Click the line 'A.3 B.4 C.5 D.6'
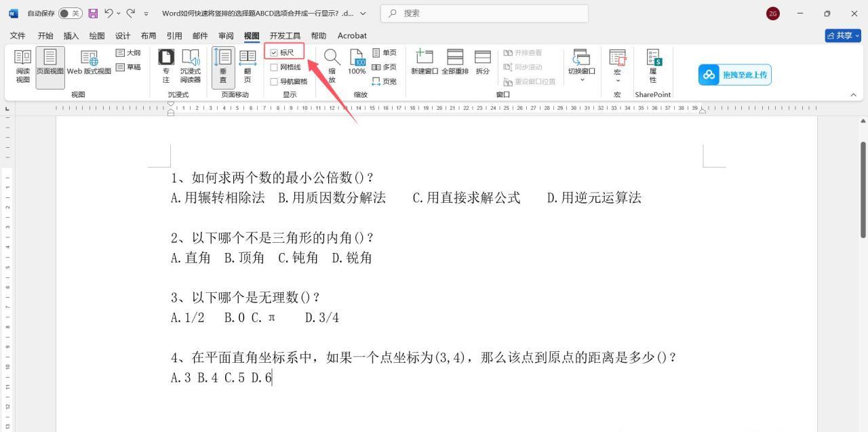Viewport: 868px width, 432px height. click(221, 378)
